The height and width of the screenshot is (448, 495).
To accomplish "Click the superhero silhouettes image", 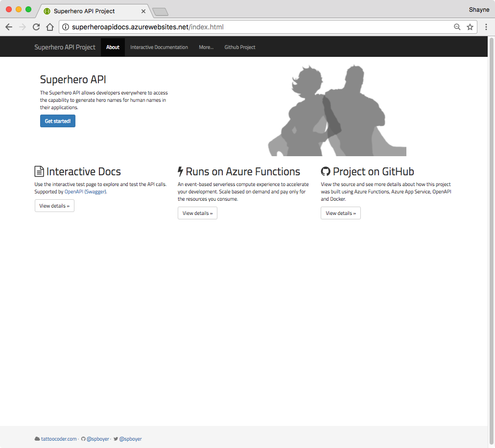I will (x=337, y=110).
